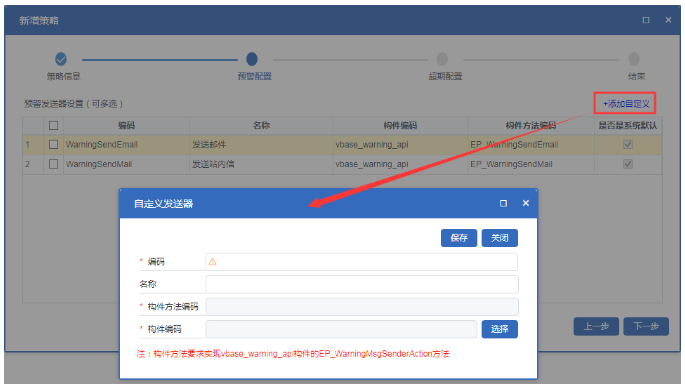Click the 名称 column header
685x388 pixels.
tap(261, 125)
